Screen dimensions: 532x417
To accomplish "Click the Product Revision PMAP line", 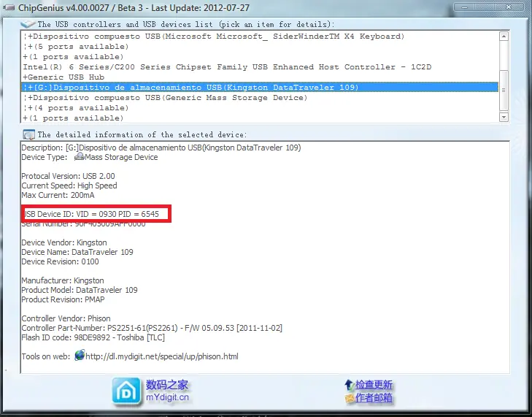I will 63,299.
